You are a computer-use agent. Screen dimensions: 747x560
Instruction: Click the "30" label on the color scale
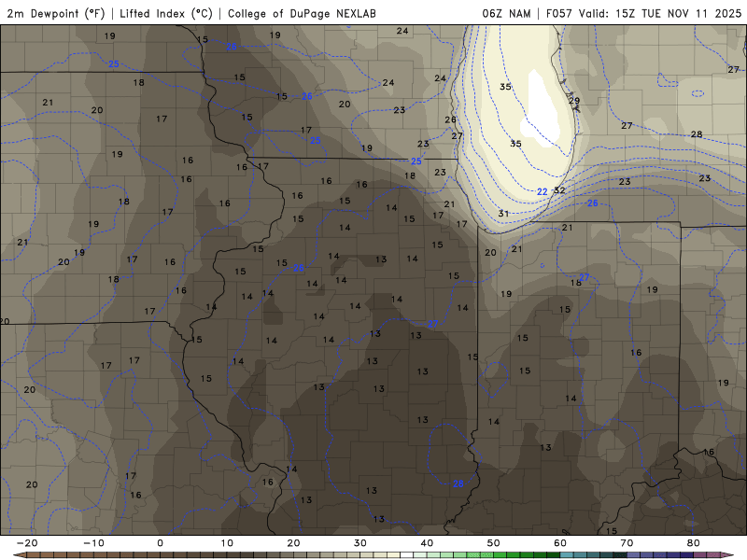coord(360,543)
